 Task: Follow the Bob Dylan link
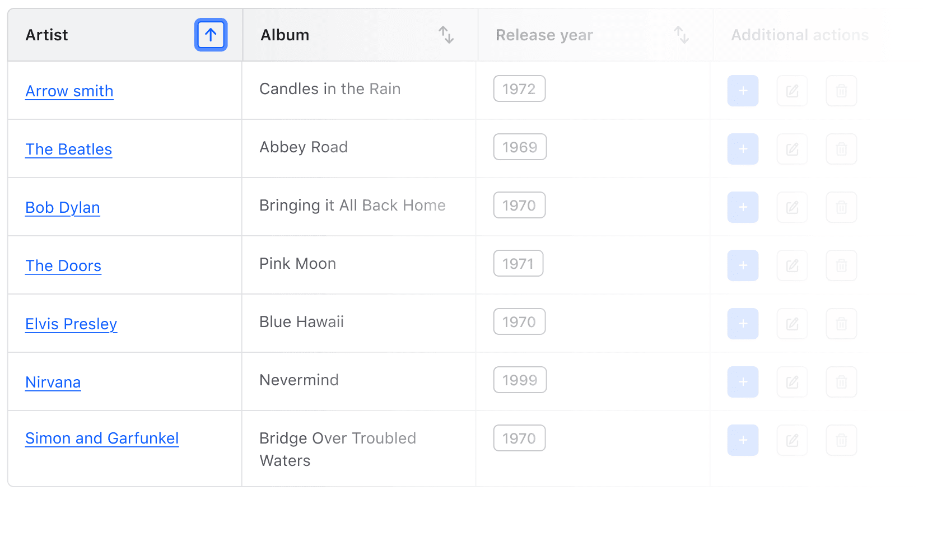click(x=63, y=207)
